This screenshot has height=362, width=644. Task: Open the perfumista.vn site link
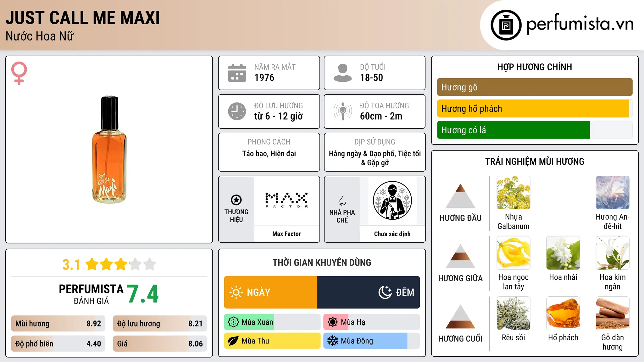click(580, 24)
